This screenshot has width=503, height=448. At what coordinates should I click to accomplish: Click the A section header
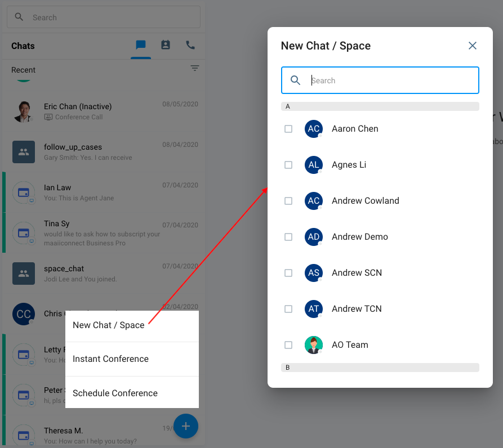pyautogui.click(x=380, y=106)
